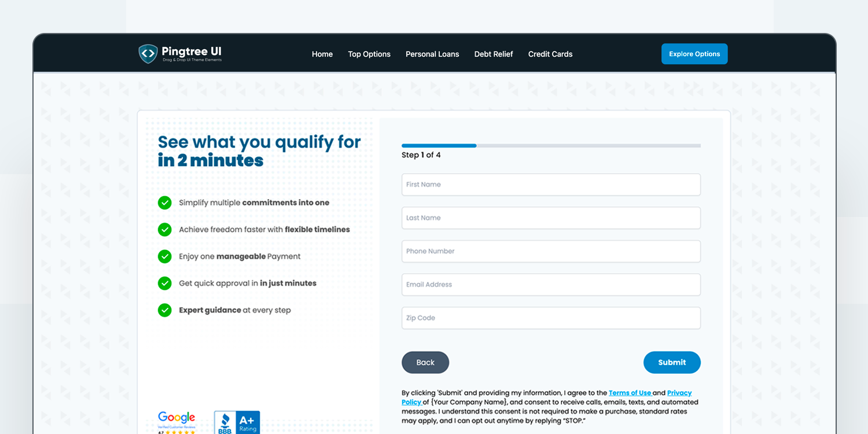Click checkmark beside "Expert guidance at every step"
The width and height of the screenshot is (868, 434).
(164, 310)
